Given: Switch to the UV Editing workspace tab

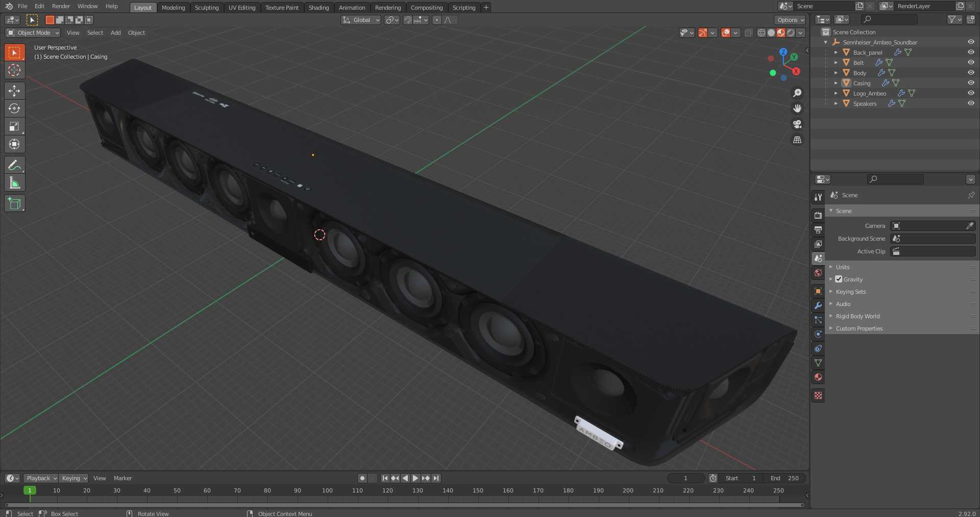Looking at the screenshot, I should click(x=242, y=8).
